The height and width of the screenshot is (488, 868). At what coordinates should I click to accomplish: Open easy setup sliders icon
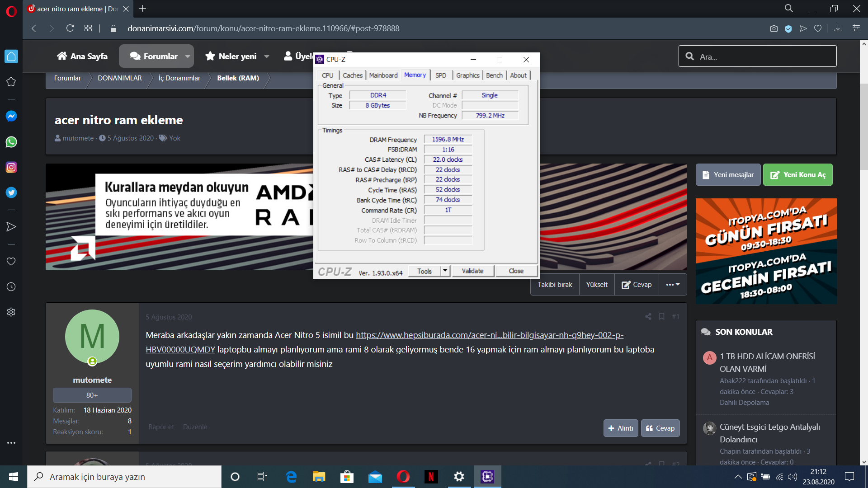click(856, 28)
